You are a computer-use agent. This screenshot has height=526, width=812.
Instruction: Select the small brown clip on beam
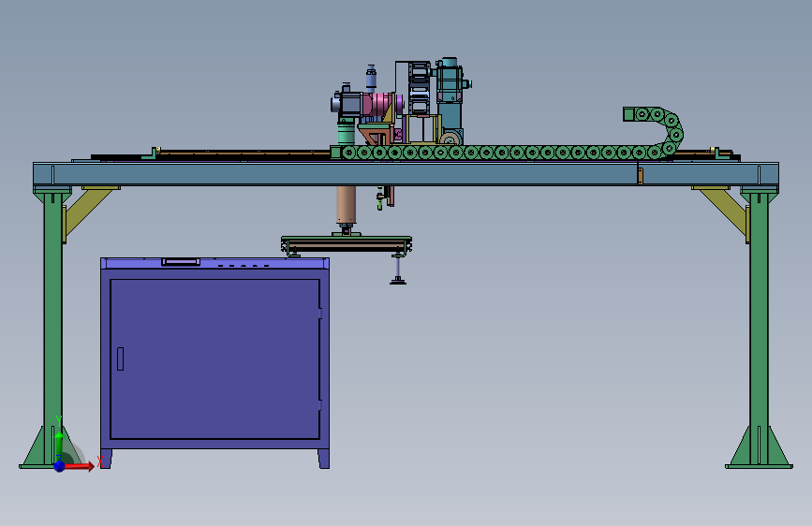click(x=640, y=176)
